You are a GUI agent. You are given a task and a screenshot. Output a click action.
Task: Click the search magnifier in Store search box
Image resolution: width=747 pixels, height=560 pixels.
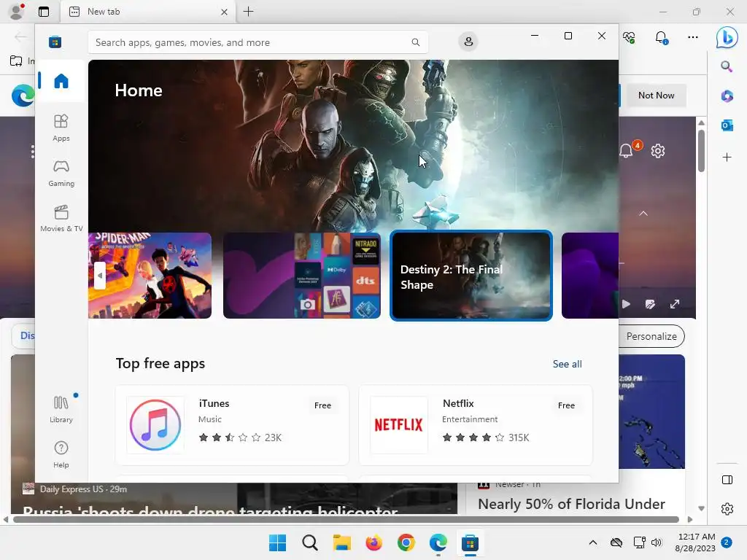[415, 42]
